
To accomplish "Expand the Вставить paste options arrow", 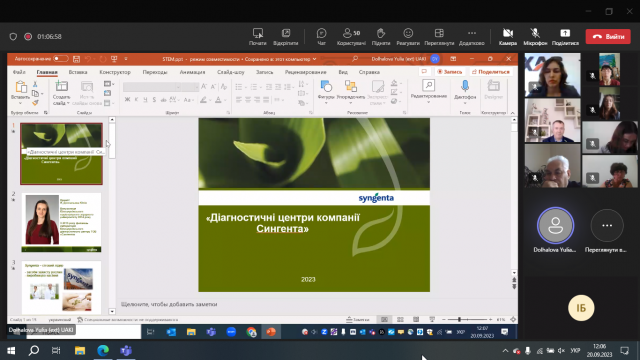I will [20, 103].
